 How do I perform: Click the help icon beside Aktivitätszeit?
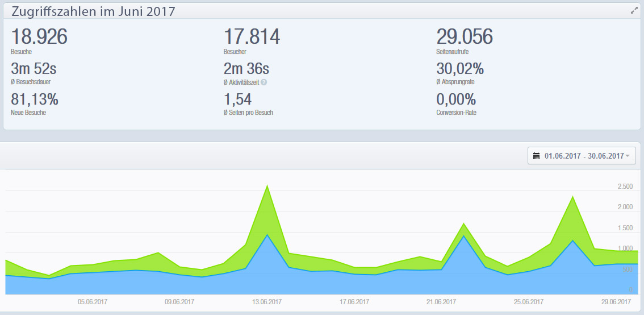(x=264, y=82)
